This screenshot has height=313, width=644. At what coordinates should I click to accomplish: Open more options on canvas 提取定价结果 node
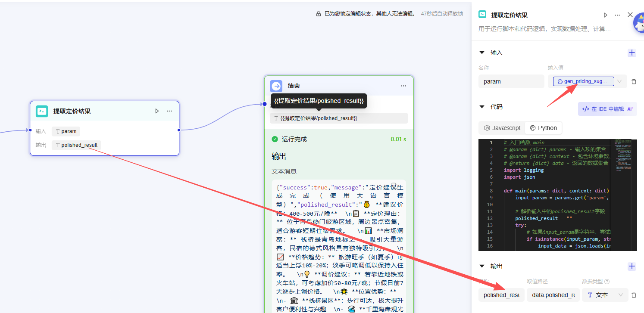click(x=169, y=111)
